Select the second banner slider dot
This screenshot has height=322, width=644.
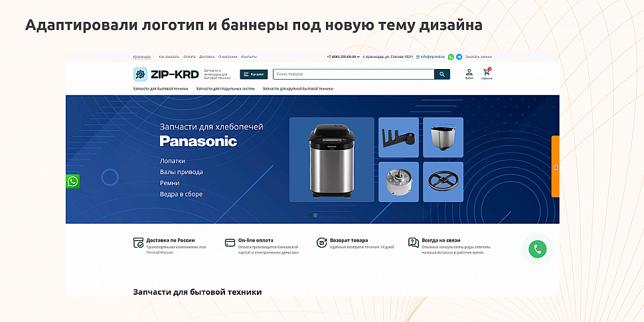(315, 215)
